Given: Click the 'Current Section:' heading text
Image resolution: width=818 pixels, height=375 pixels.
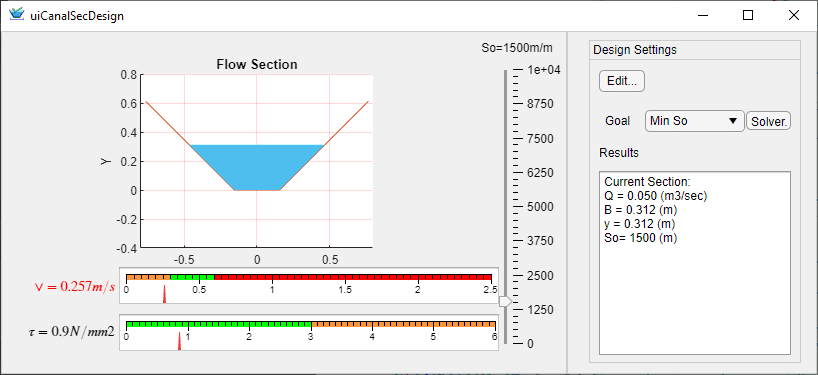Looking at the screenshot, I should 647,182.
